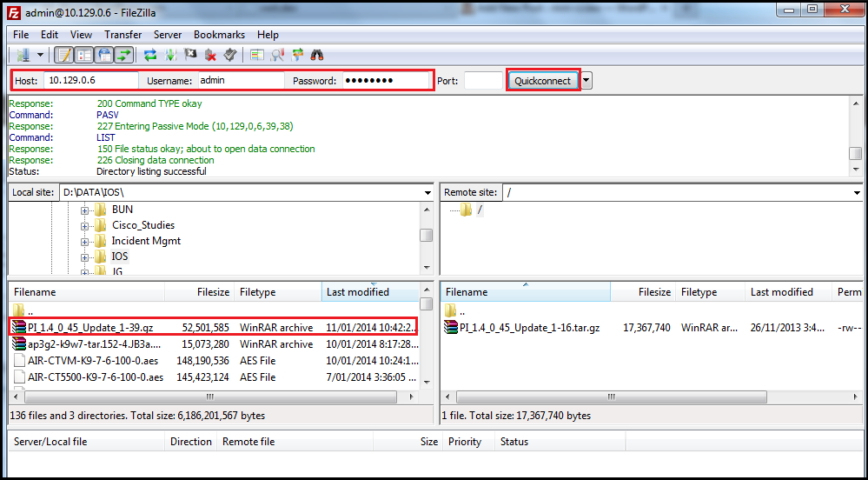Viewport: 868px width, 480px height.
Task: Click the Quickconnect button
Action: tap(543, 81)
